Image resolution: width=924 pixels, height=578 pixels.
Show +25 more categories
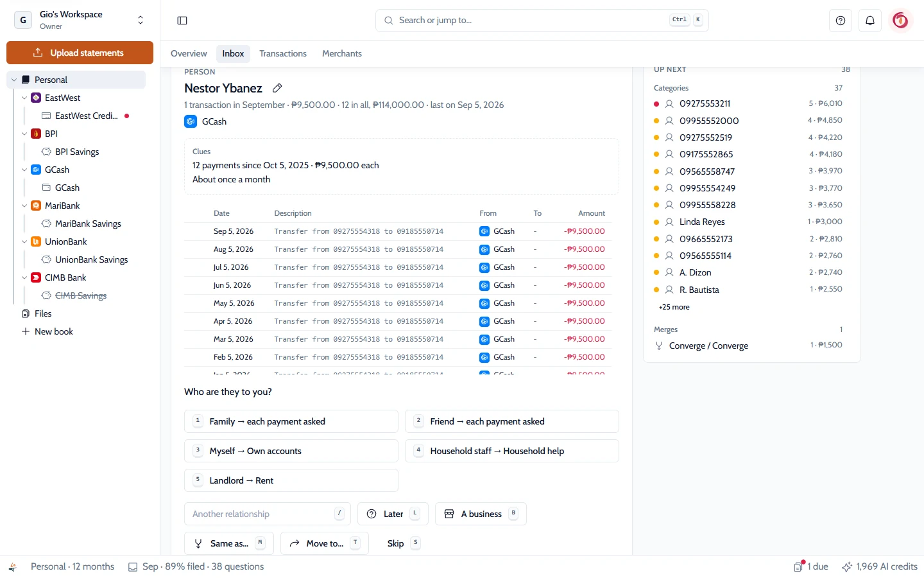pos(674,307)
